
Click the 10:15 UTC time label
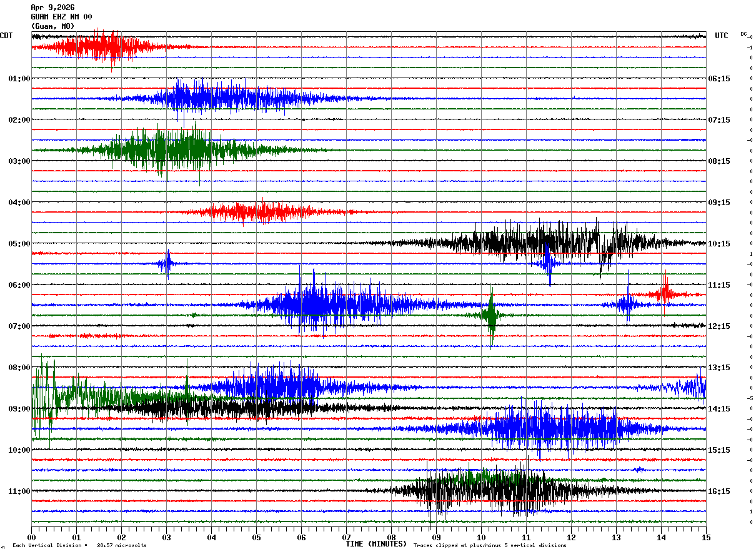point(720,244)
